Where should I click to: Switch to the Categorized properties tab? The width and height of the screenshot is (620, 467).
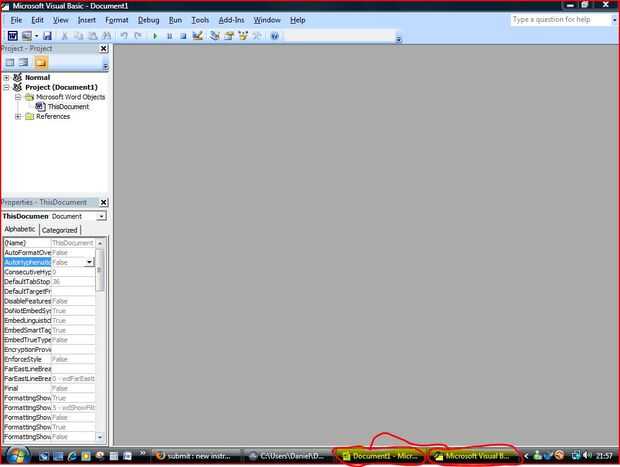pos(60,230)
